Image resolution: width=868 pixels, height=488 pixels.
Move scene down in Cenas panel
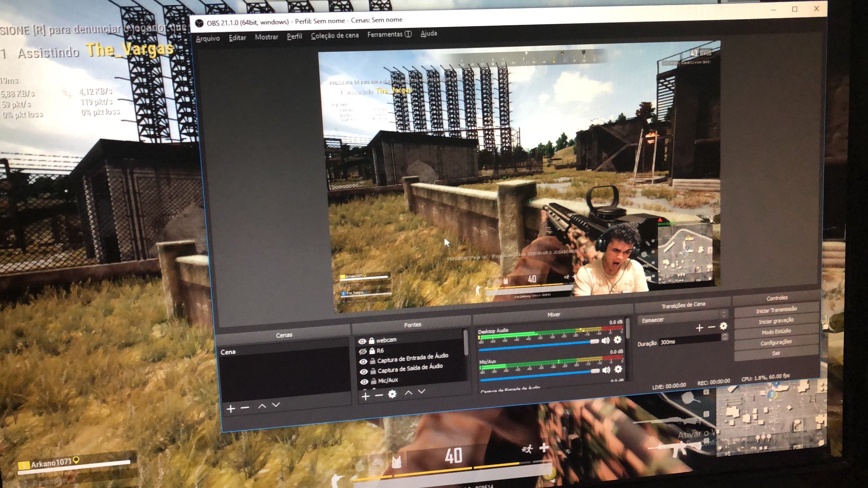(x=276, y=405)
